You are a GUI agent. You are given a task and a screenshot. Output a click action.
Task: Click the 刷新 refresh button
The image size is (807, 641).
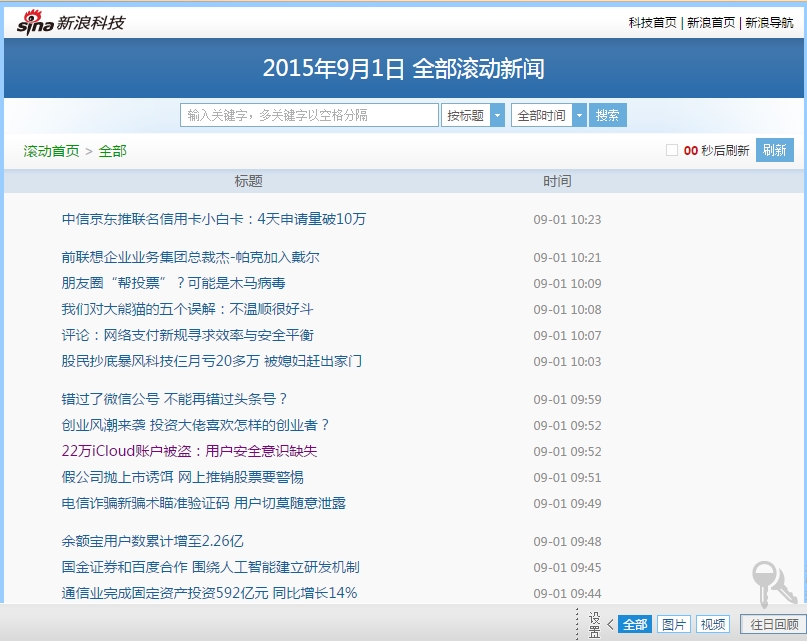pos(774,151)
